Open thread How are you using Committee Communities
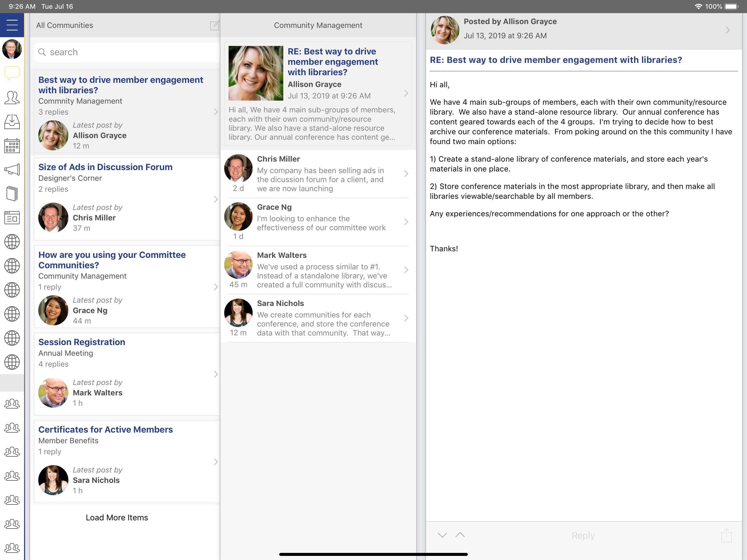 [127, 286]
